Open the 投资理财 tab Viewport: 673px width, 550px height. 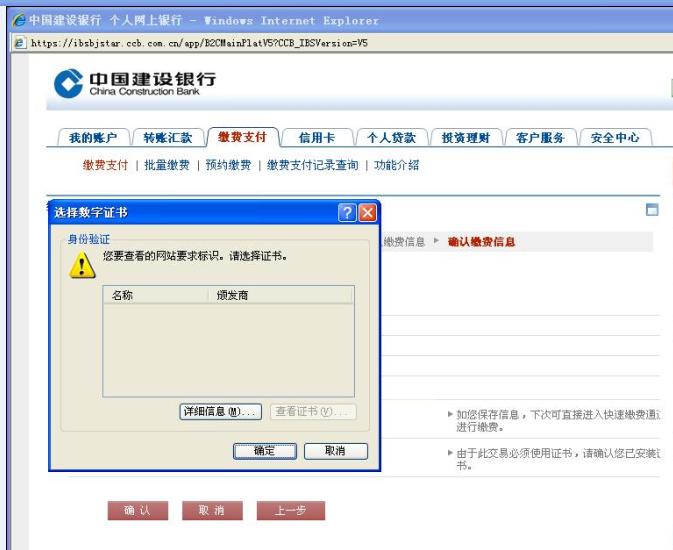tap(466, 138)
